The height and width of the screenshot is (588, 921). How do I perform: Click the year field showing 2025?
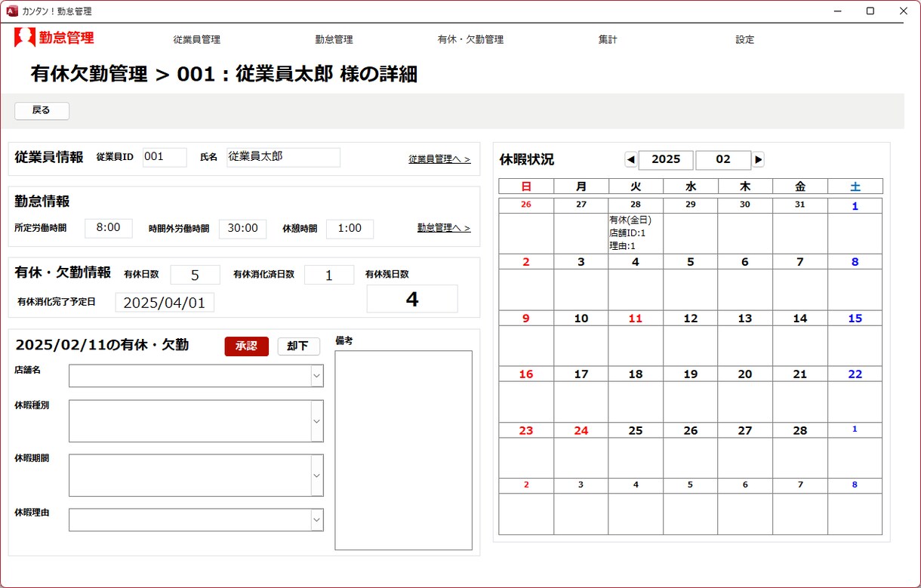coord(666,159)
